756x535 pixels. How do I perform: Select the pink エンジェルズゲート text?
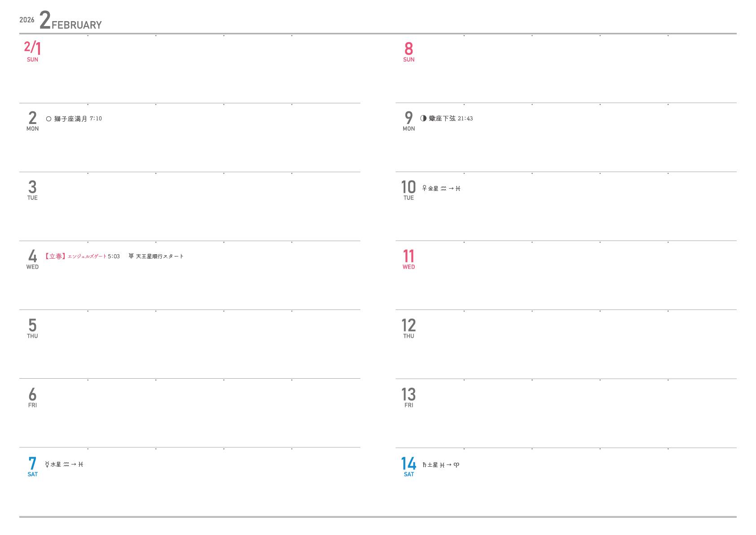[x=87, y=256]
